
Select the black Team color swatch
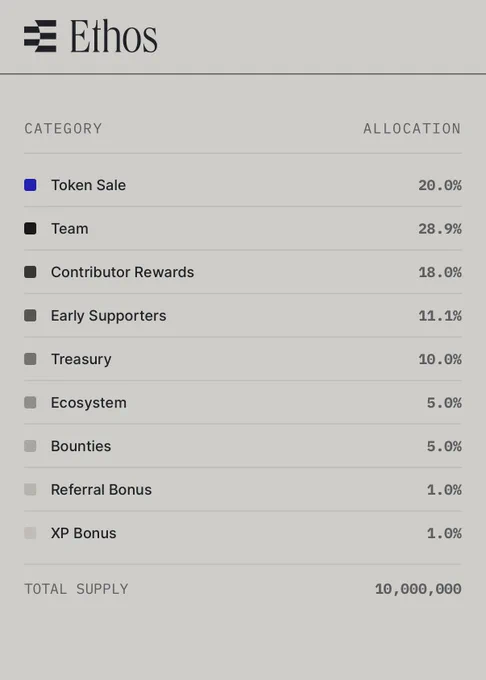pyautogui.click(x=30, y=229)
